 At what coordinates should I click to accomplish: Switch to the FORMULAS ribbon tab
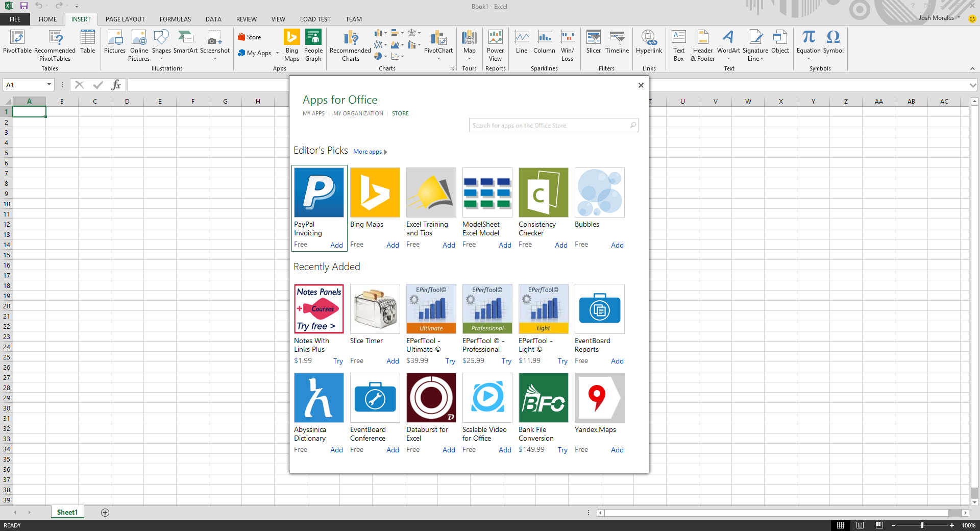coord(175,19)
